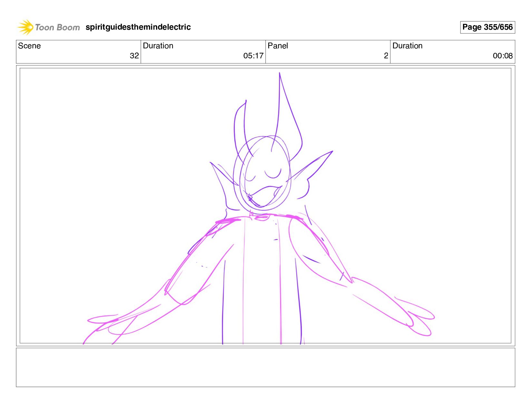This screenshot has height=411, width=532.
Task: Click the Toon Boom wordmark text
Action: [x=57, y=27]
